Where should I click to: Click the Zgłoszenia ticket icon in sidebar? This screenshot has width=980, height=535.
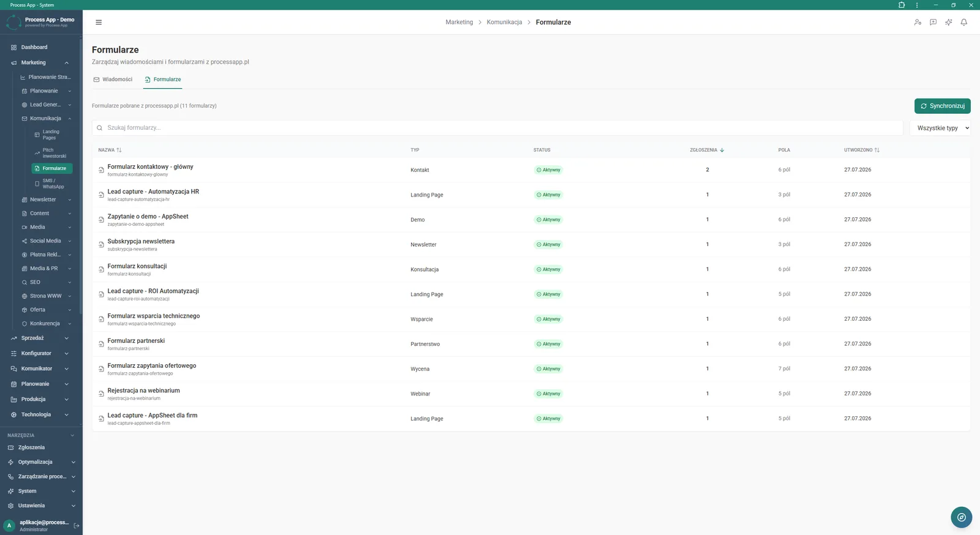pyautogui.click(x=10, y=447)
